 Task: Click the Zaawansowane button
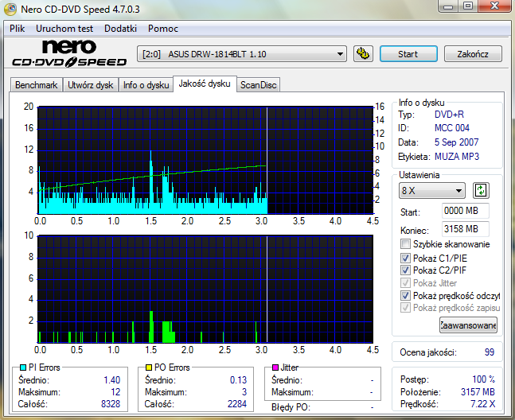[x=468, y=325]
